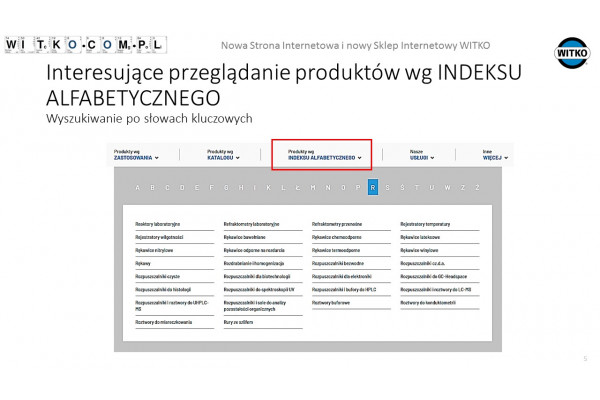This screenshot has height=400, width=600.
Task: Open the INDEKSU ALFABETYCZNEGO dropdown
Action: tap(324, 155)
